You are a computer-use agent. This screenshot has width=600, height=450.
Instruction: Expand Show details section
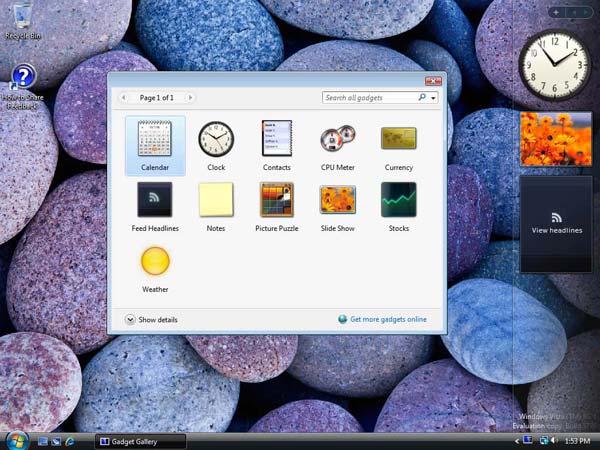tap(131, 319)
